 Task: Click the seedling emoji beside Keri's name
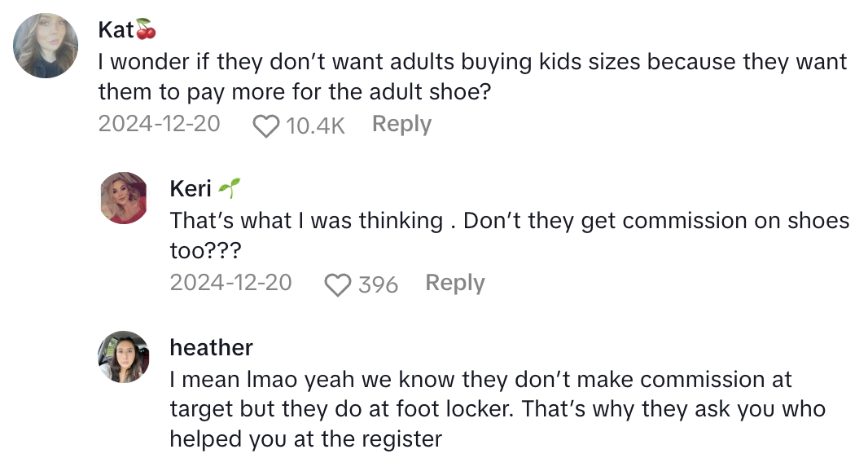[x=229, y=189]
